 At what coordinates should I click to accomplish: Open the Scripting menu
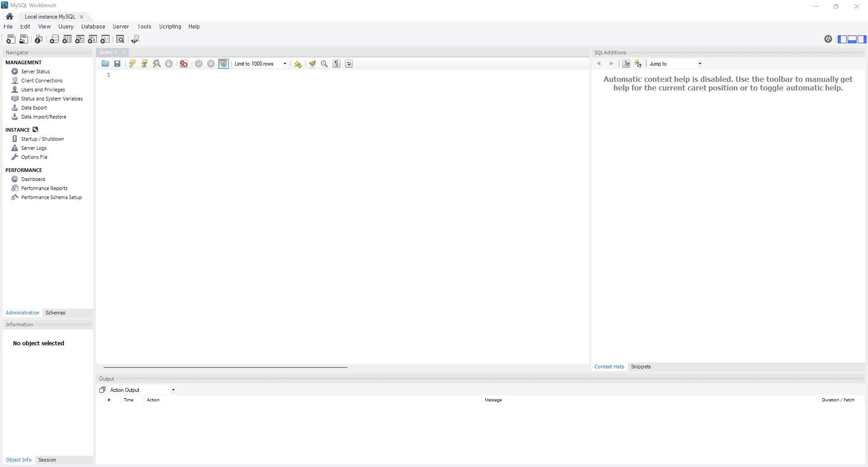170,27
